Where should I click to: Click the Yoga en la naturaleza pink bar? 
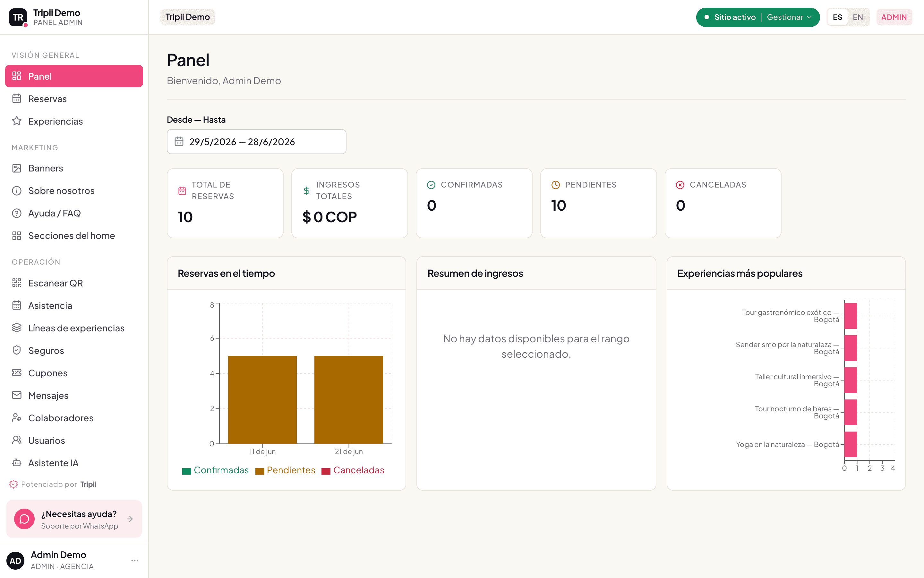click(851, 444)
